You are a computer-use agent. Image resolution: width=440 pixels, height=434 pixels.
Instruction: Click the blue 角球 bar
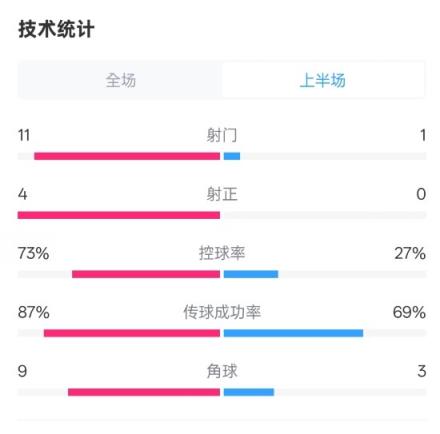(x=249, y=392)
